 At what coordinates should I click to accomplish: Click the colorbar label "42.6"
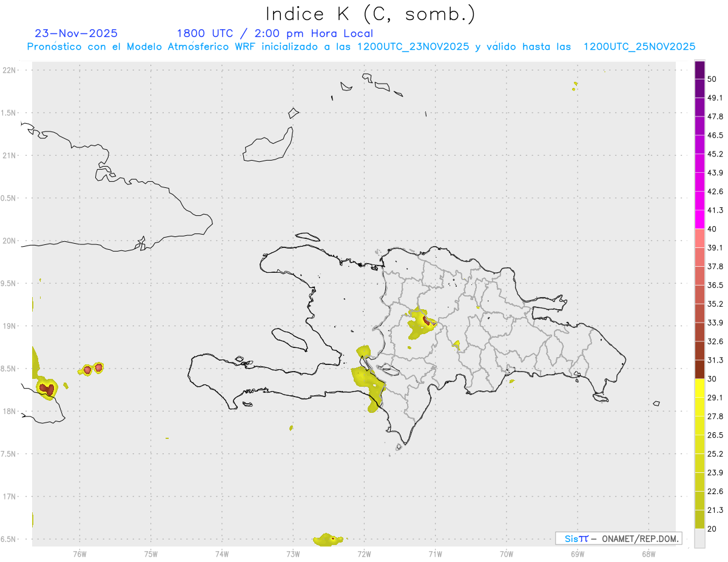(x=715, y=192)
